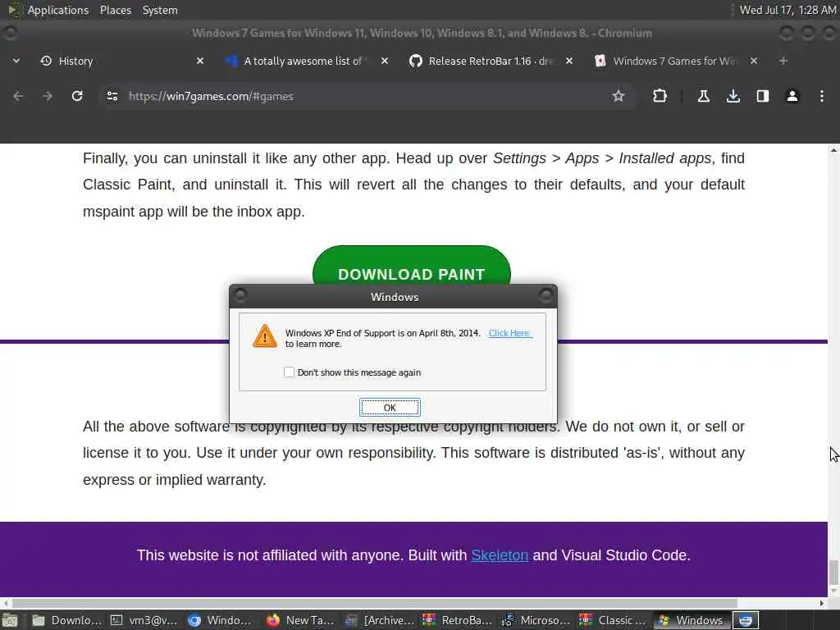View site information icon in address bar
Image resolution: width=840 pixels, height=630 pixels.
pos(112,97)
